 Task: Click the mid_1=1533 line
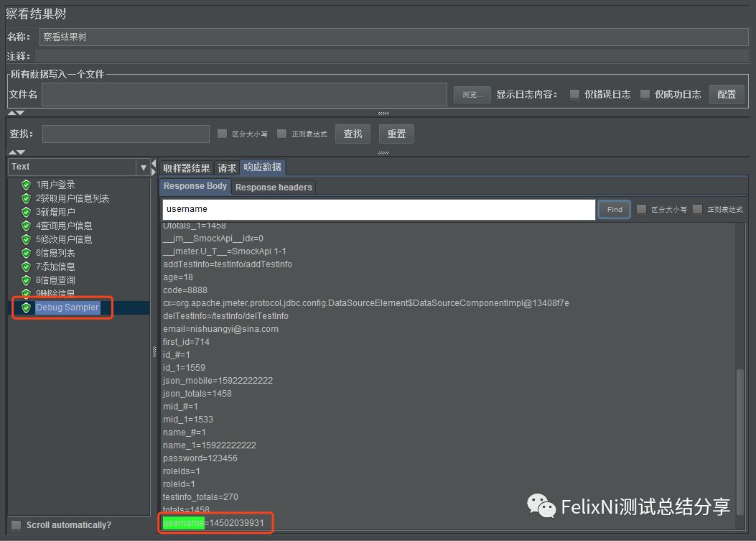187,420
